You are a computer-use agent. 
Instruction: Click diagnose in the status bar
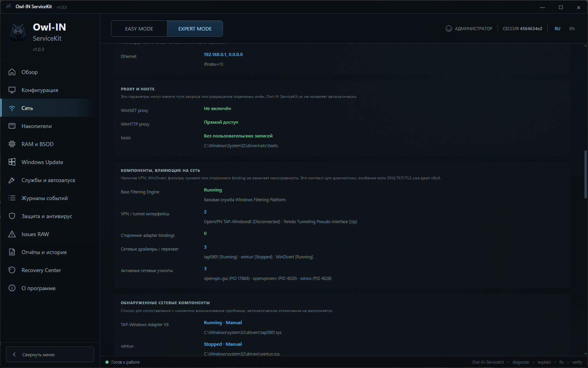521,362
